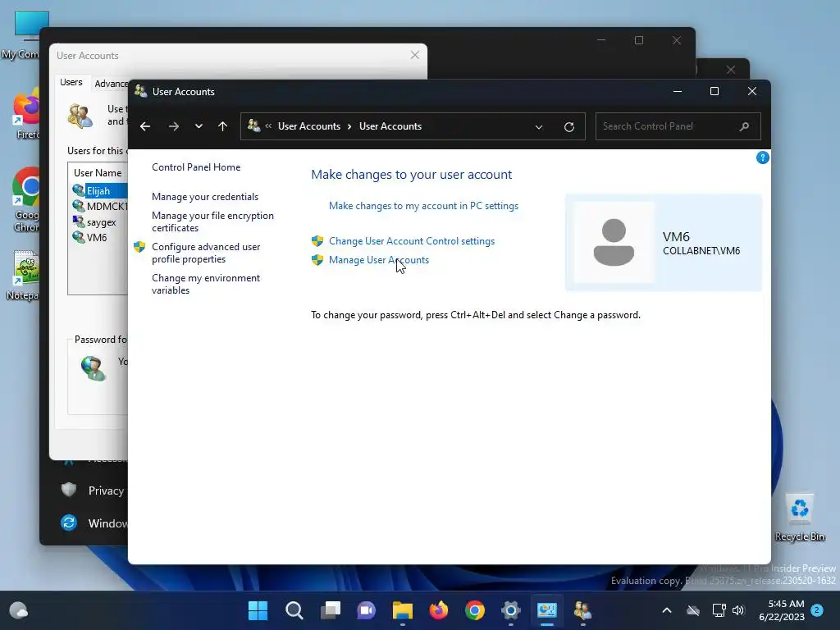Click shield icon next to Manage User Accounts
The width and height of the screenshot is (840, 630).
click(x=317, y=260)
